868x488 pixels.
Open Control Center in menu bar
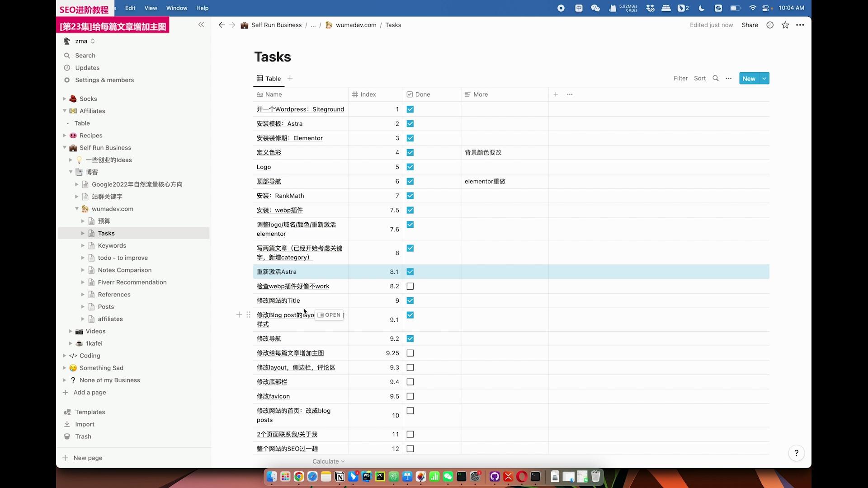pos(766,8)
